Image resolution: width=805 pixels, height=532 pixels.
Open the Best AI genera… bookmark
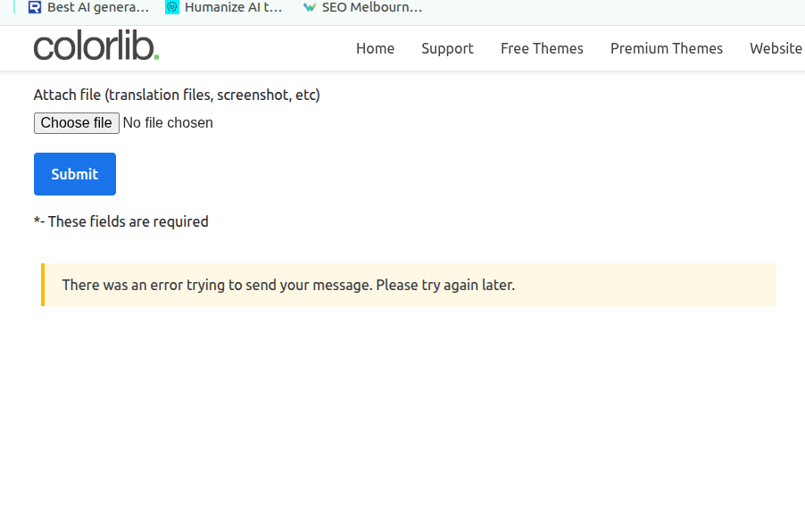coord(88,7)
